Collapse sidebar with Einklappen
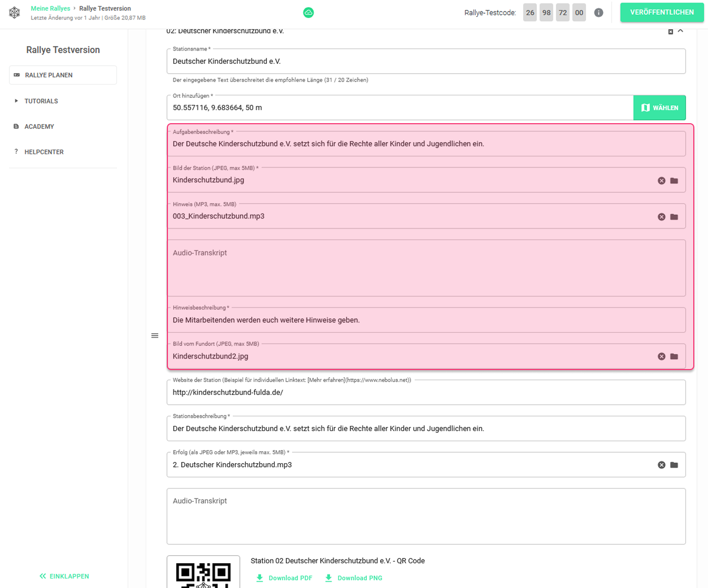The height and width of the screenshot is (588, 708). click(64, 576)
